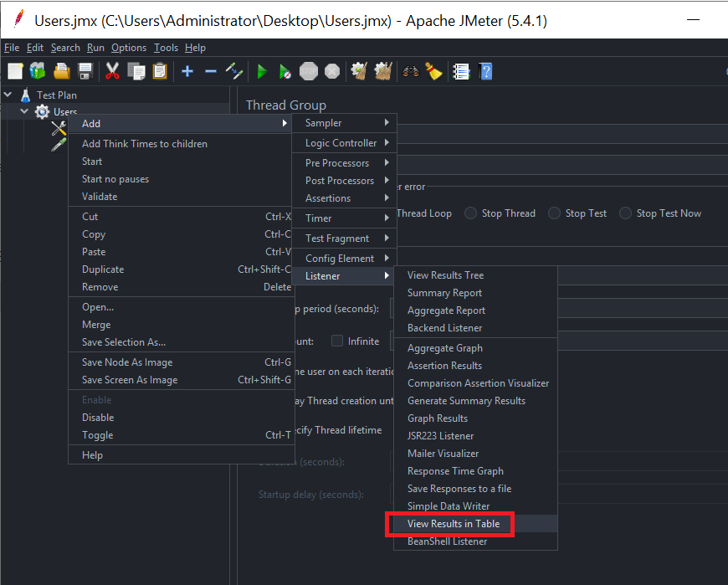
Task: Click Validate in context menu
Action: point(182,197)
